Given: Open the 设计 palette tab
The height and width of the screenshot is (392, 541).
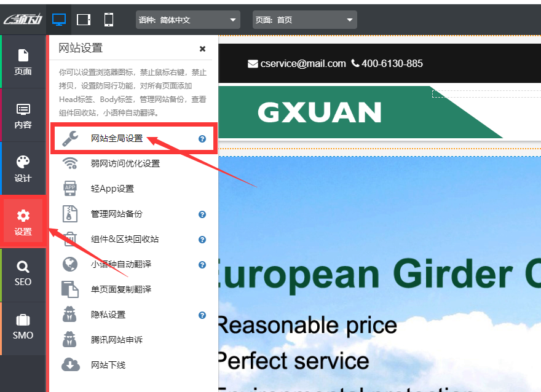Looking at the screenshot, I should [23, 168].
